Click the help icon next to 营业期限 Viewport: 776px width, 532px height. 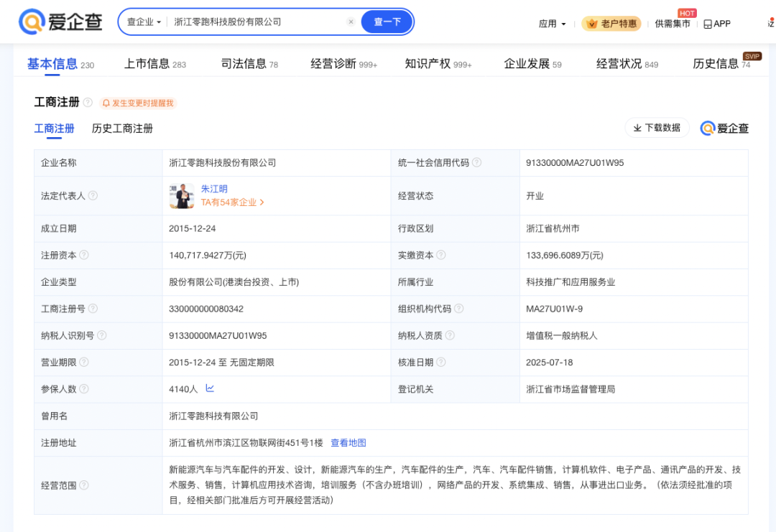pos(84,363)
